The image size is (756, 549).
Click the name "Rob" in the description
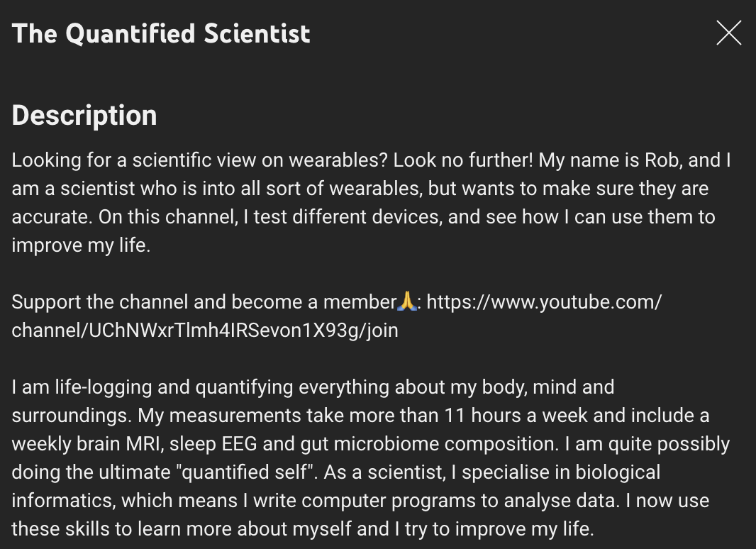tap(661, 160)
